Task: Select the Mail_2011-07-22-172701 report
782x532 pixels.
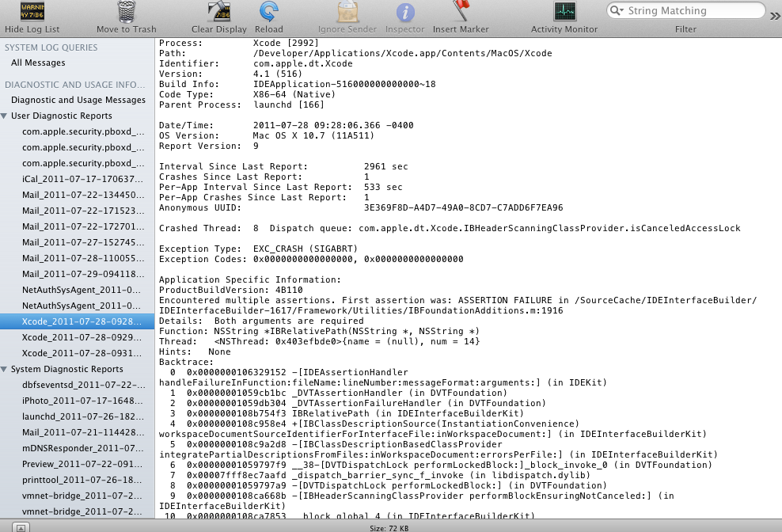Action: point(78,226)
